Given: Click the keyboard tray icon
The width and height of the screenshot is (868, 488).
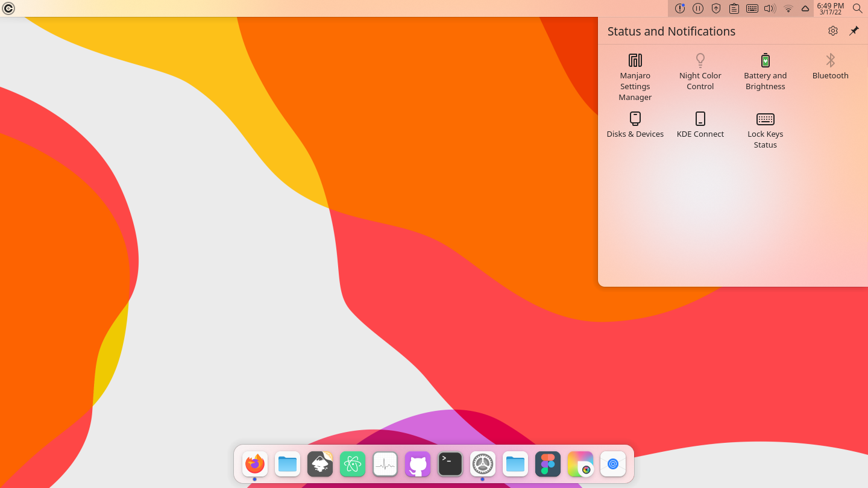Looking at the screenshot, I should pyautogui.click(x=752, y=8).
